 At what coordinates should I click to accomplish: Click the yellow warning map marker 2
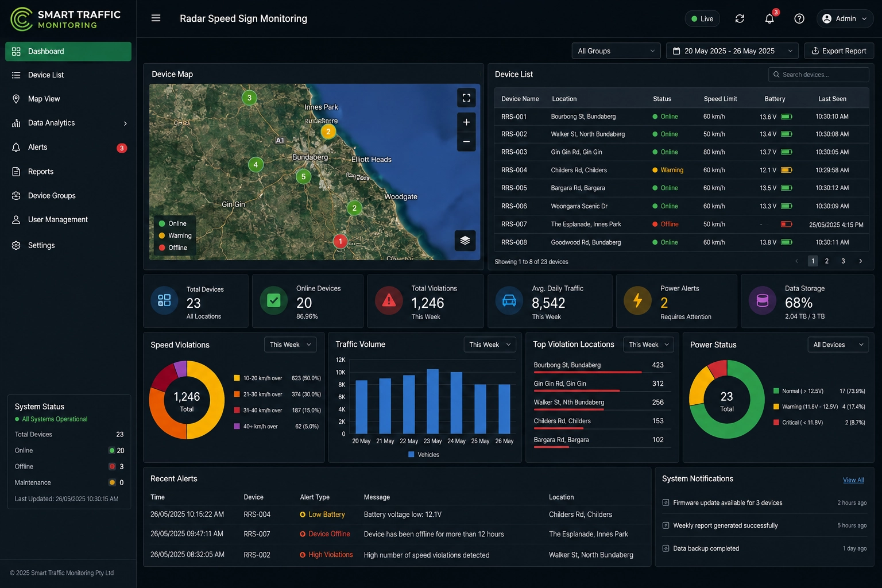pyautogui.click(x=328, y=131)
